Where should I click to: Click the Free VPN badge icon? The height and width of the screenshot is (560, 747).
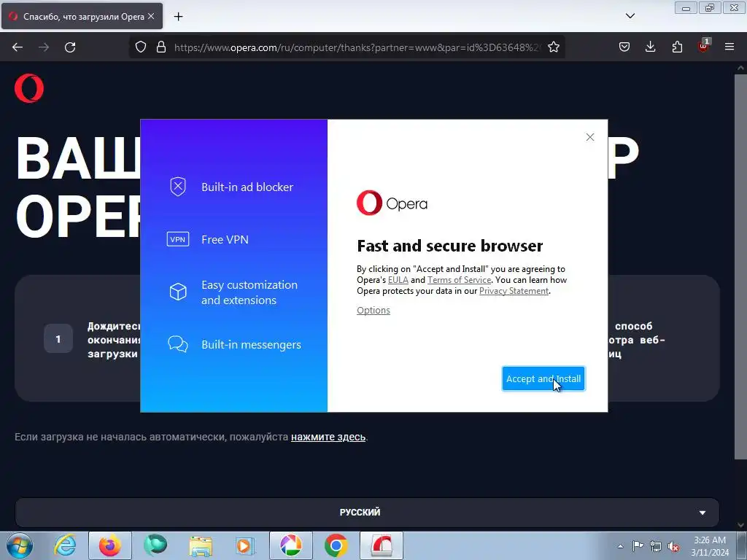tap(178, 239)
